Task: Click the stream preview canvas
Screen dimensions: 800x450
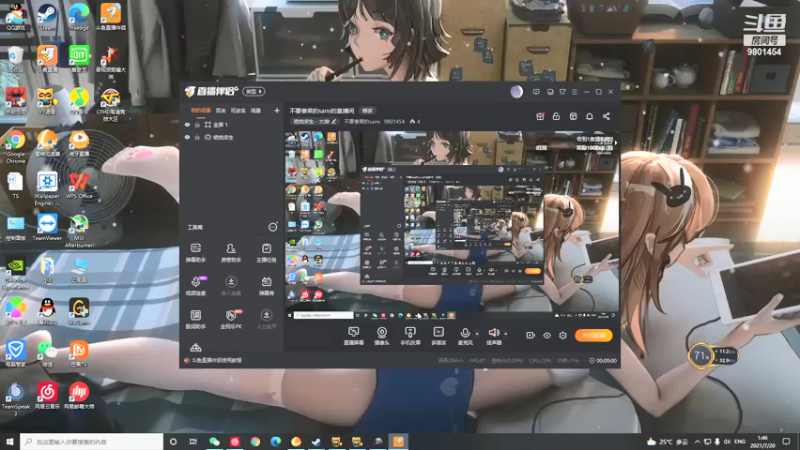Action: click(x=451, y=226)
